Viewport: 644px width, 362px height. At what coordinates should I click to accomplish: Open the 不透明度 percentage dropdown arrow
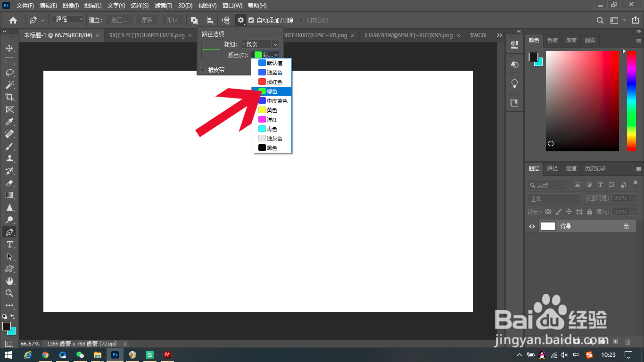tap(634, 198)
